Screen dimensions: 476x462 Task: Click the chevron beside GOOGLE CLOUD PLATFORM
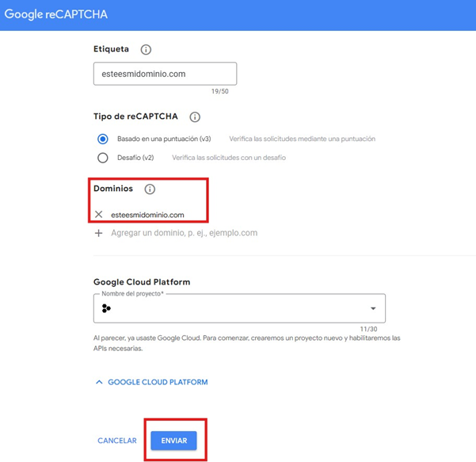[99, 382]
